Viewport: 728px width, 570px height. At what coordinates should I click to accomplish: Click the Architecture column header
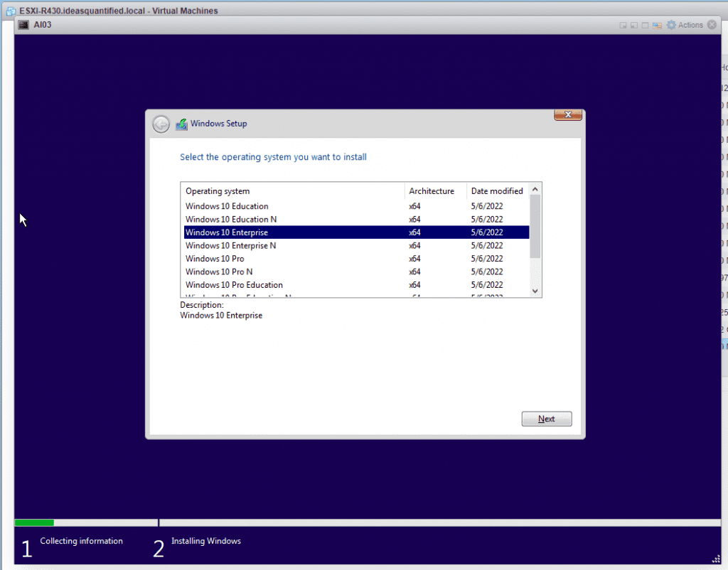tap(436, 191)
